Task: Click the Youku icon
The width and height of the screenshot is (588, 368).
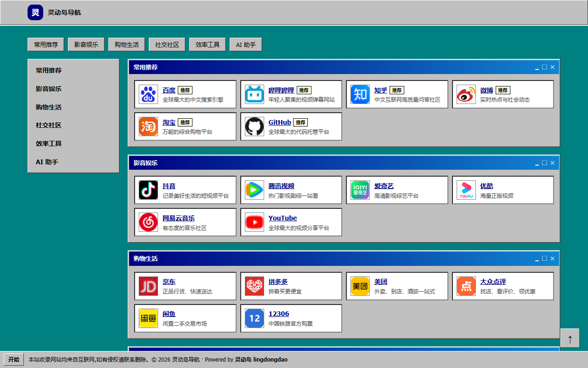Action: pyautogui.click(x=466, y=190)
